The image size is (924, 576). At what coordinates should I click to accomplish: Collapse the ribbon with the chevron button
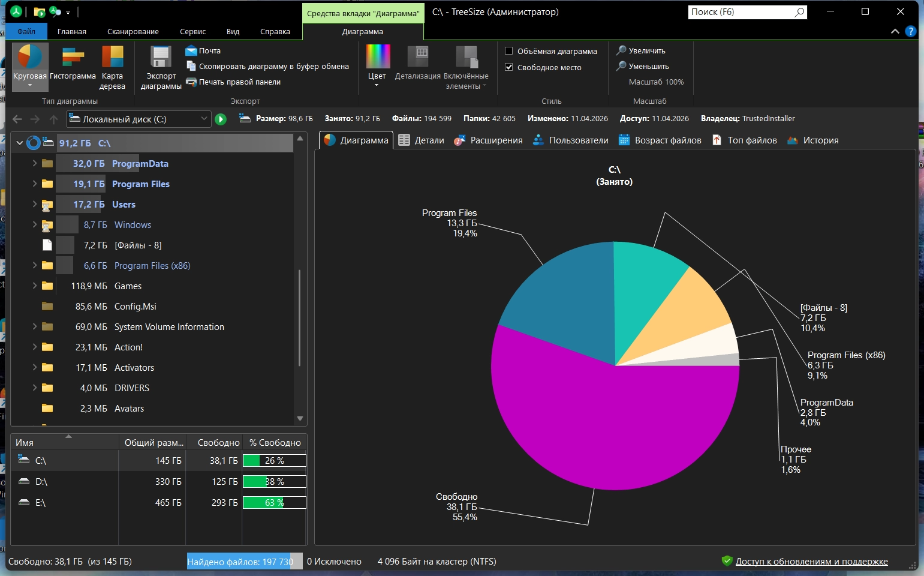tap(895, 31)
